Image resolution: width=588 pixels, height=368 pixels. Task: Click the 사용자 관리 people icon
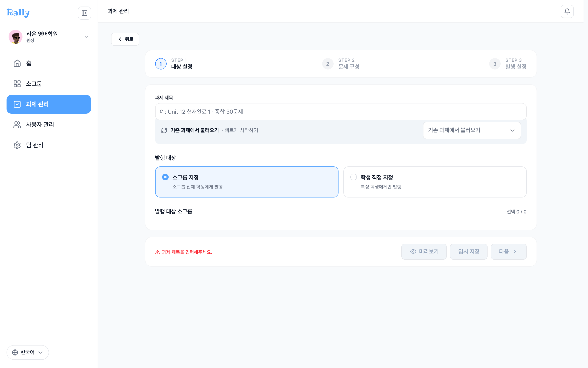point(17,125)
